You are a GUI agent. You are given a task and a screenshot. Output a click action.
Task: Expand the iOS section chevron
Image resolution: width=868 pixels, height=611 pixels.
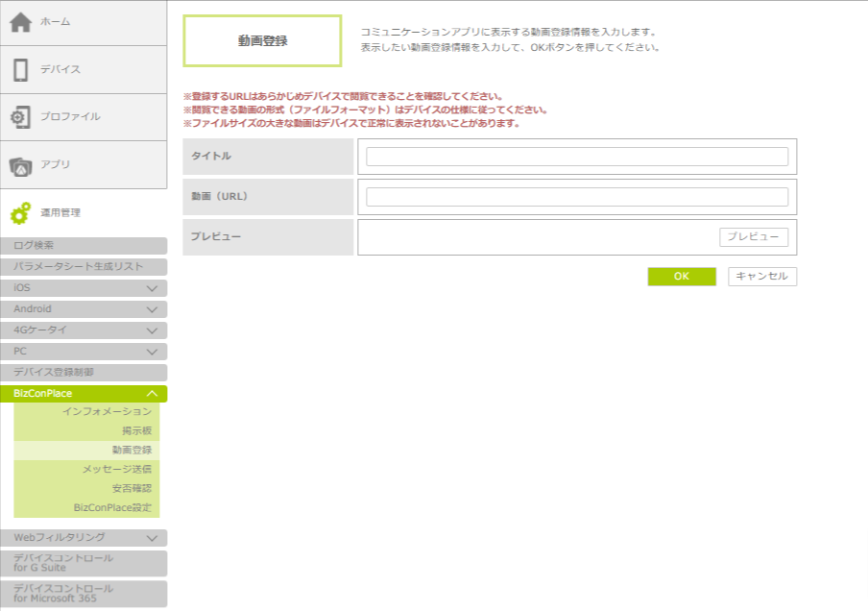click(x=152, y=288)
